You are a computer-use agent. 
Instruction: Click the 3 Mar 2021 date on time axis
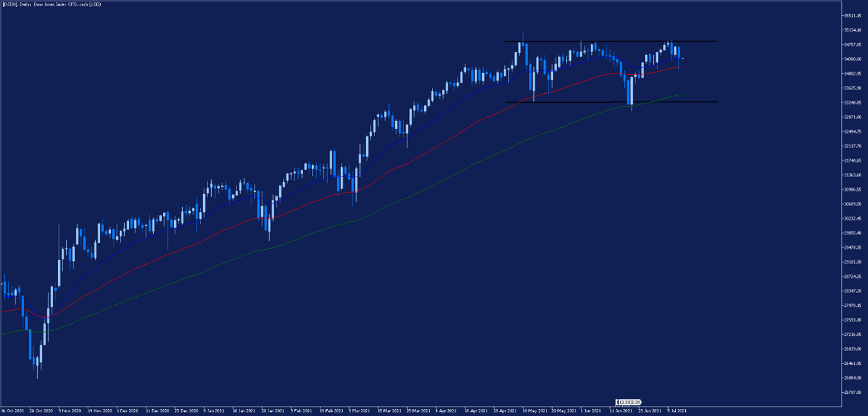361,410
